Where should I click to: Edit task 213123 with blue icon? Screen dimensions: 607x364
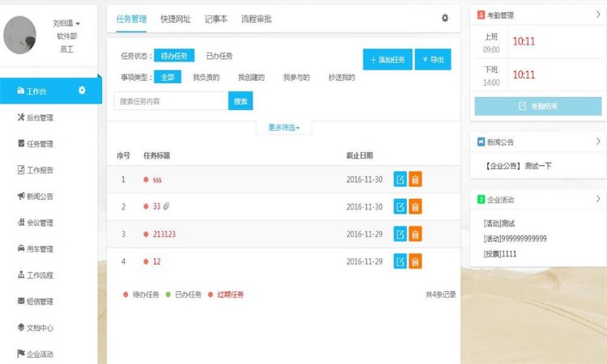point(401,234)
